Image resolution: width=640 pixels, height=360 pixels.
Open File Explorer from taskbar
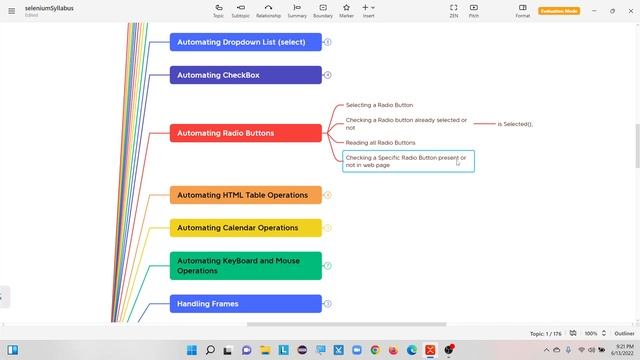pyautogui.click(x=265, y=350)
